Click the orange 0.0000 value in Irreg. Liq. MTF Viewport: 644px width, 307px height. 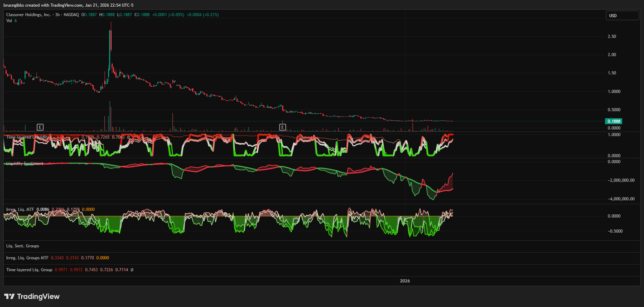[x=88, y=209]
